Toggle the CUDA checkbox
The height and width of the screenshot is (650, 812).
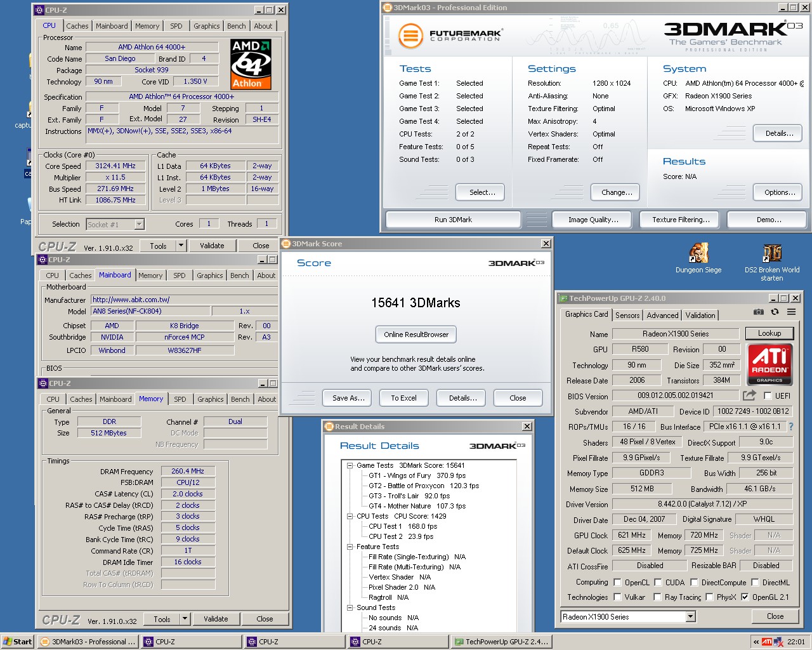click(658, 582)
